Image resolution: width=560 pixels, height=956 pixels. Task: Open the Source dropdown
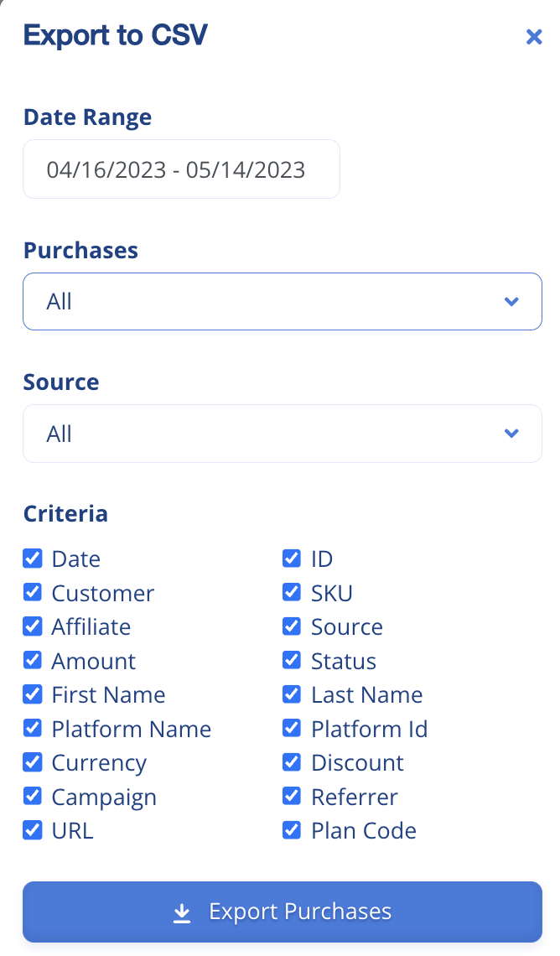(x=282, y=434)
